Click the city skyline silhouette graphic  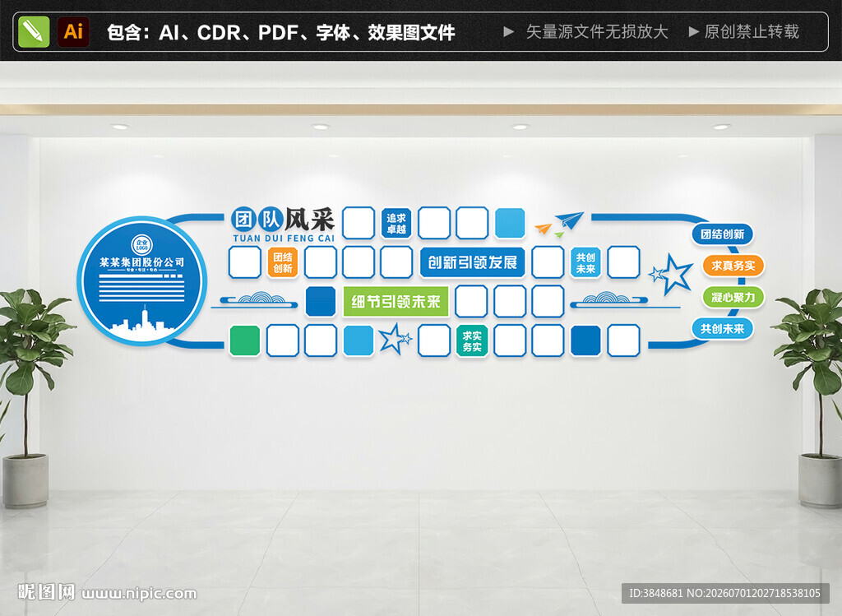point(142,324)
